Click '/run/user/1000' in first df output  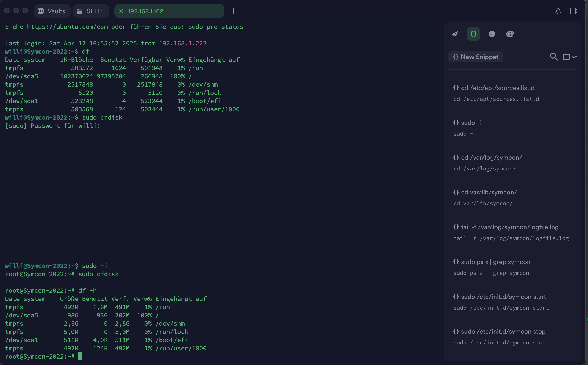(214, 109)
